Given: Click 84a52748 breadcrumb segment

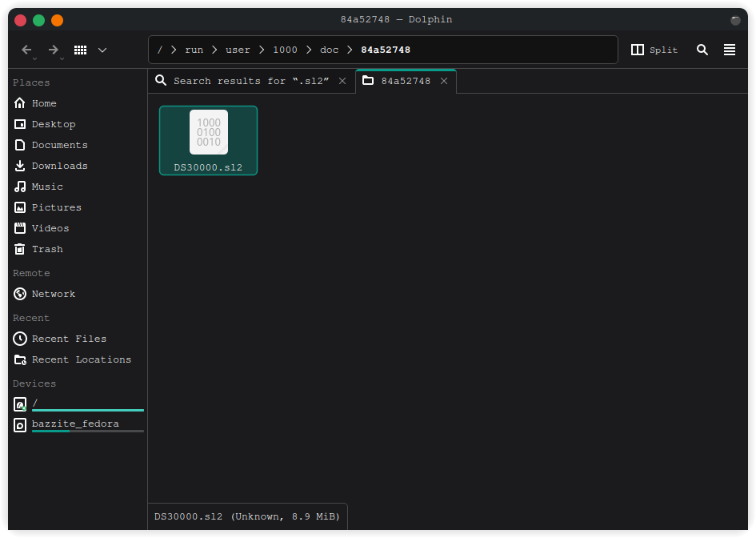Looking at the screenshot, I should (386, 50).
